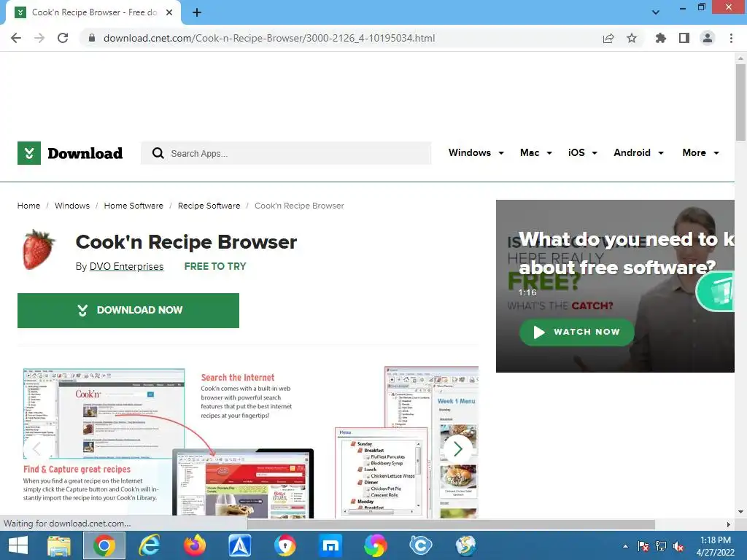
Task: Open Recipe Software breadcrumb link
Action: (x=209, y=206)
